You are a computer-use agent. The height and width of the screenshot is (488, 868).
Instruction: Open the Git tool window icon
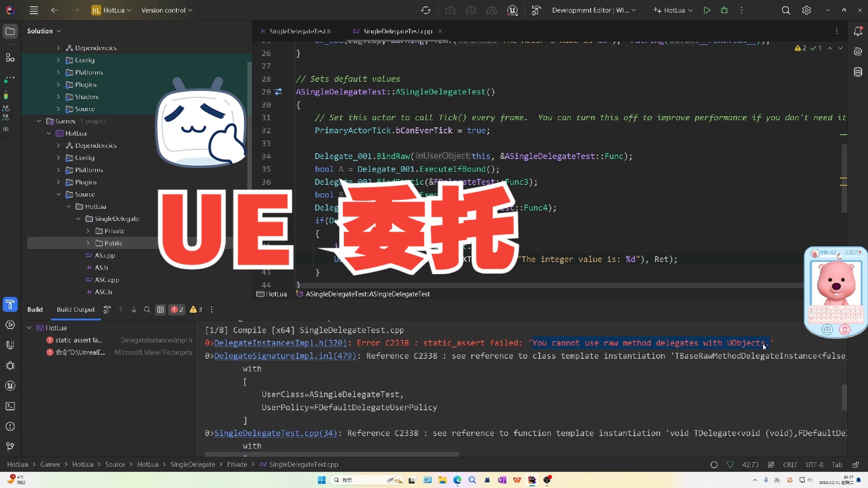click(10, 446)
